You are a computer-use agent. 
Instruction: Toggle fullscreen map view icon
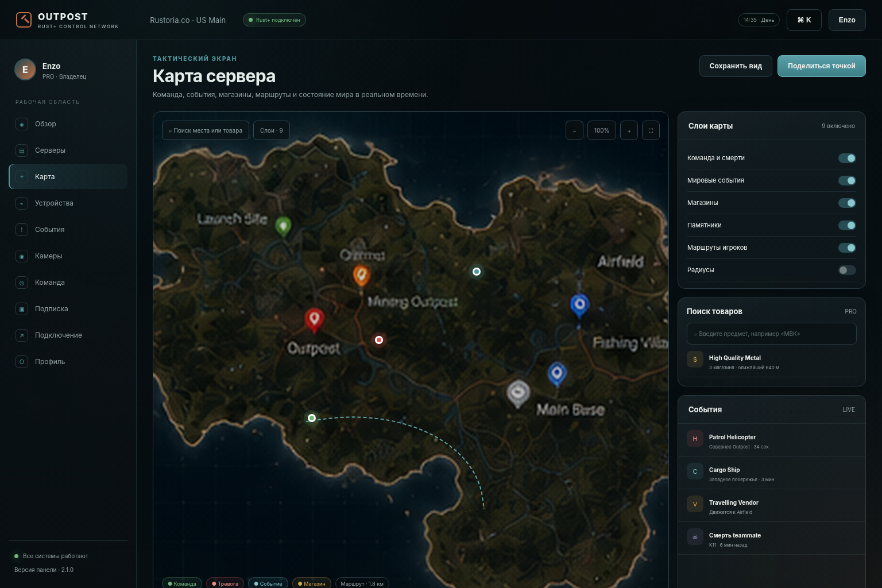[651, 130]
